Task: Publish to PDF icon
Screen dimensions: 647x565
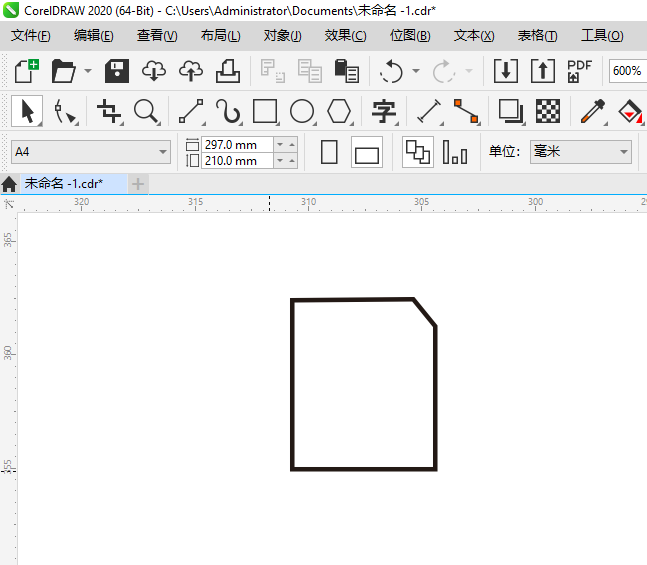Action: pyautogui.click(x=579, y=71)
